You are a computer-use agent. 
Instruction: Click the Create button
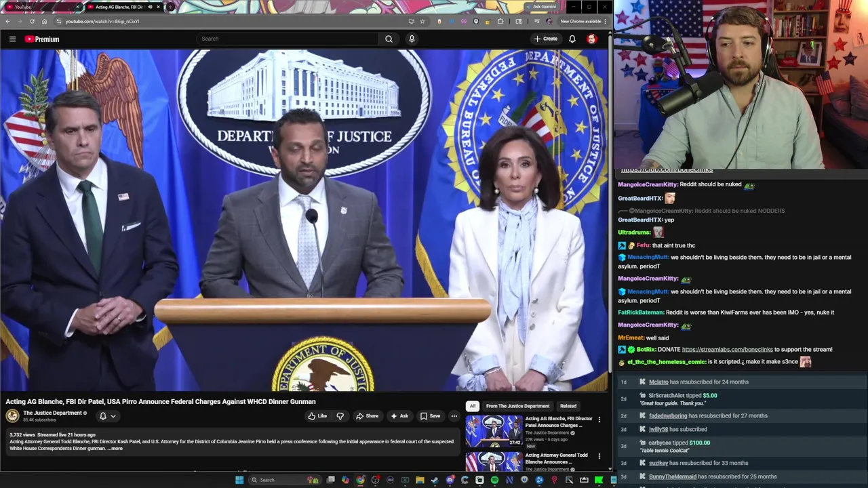click(x=545, y=39)
